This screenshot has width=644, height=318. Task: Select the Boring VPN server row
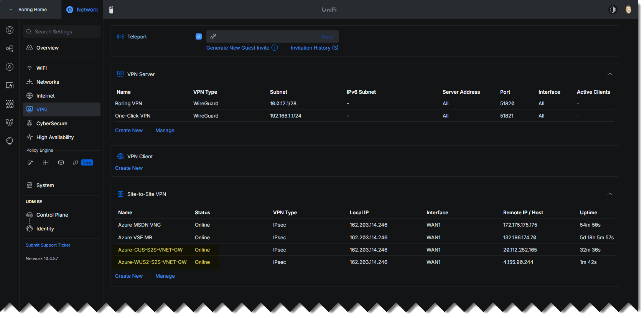pos(364,103)
